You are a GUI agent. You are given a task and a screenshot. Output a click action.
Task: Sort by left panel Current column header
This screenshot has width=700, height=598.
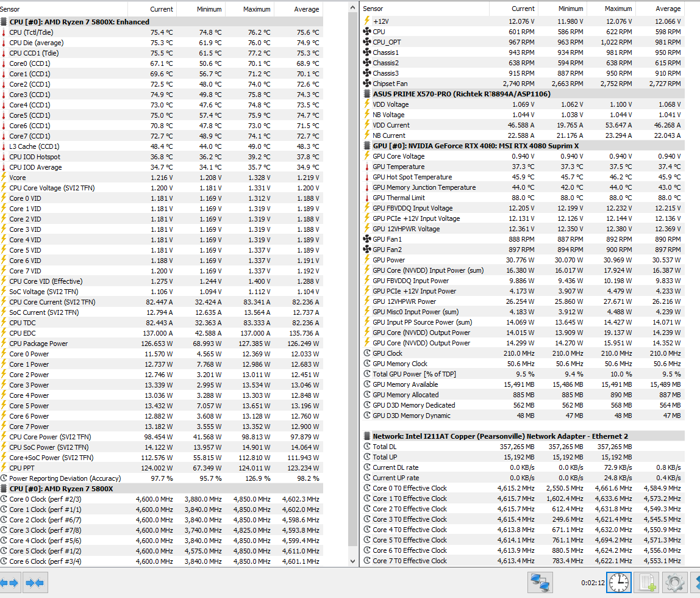tap(152, 9)
